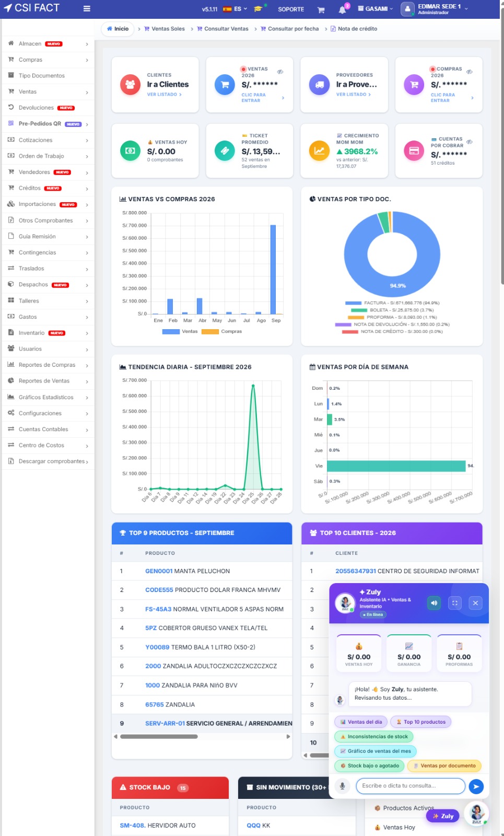Click the orange Crecimiento chart icon
Screen dimensions: 504x836
coord(319,151)
